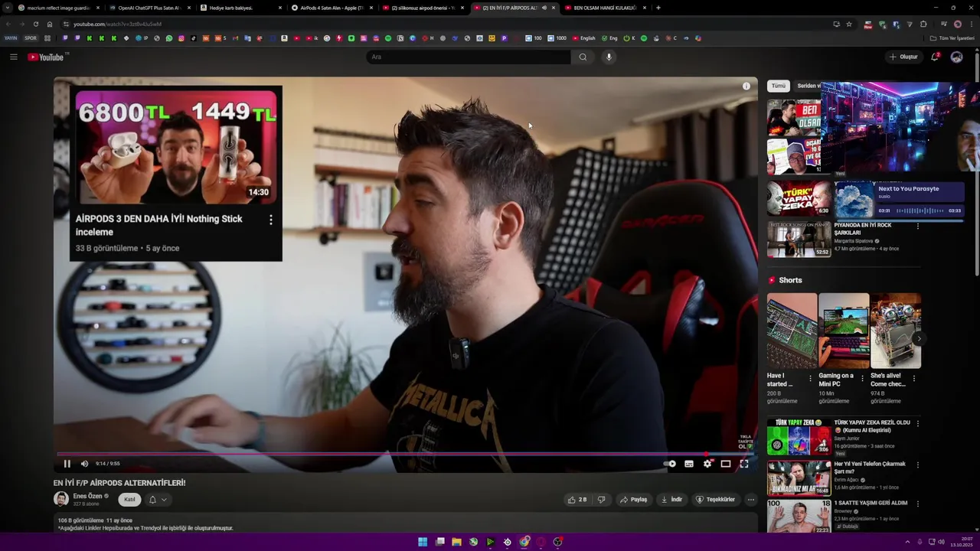Open the 'Have I started' short
This screenshot has width=980, height=551.
[x=792, y=331]
